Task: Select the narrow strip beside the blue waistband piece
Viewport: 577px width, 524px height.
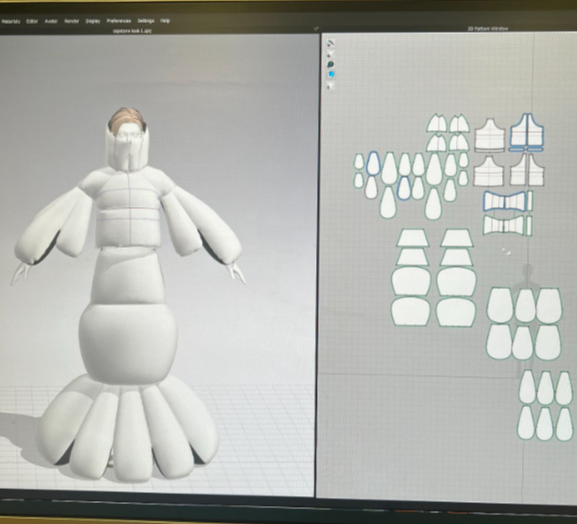Action: tap(530, 201)
